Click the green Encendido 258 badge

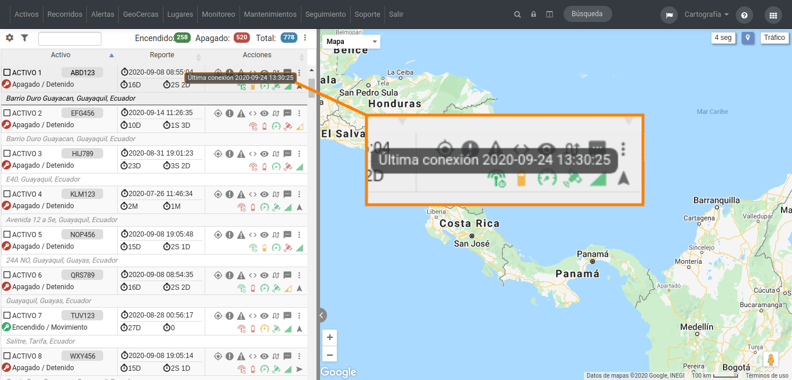point(181,37)
